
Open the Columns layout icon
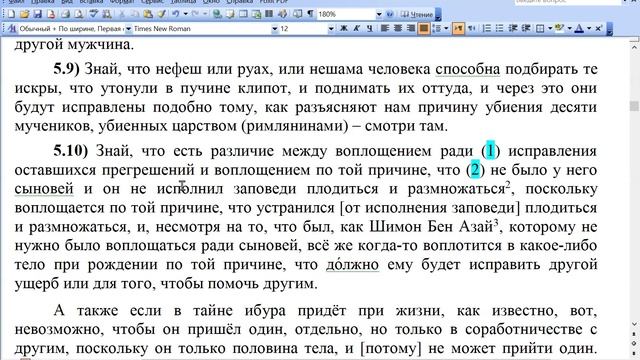click(x=269, y=14)
